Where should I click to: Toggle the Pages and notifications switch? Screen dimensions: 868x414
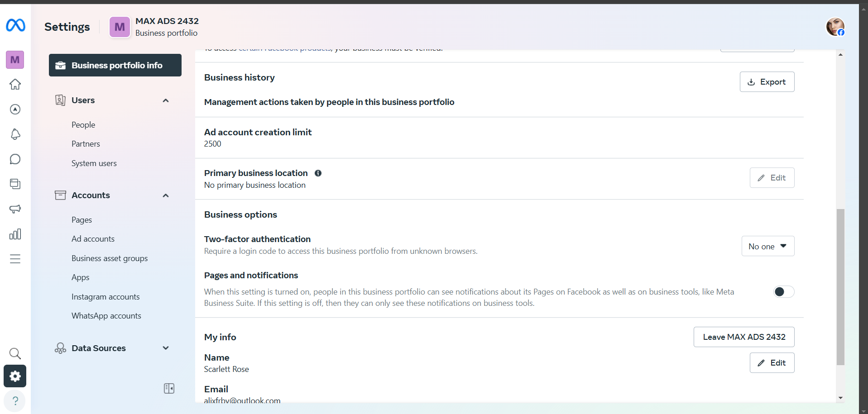[x=784, y=292]
